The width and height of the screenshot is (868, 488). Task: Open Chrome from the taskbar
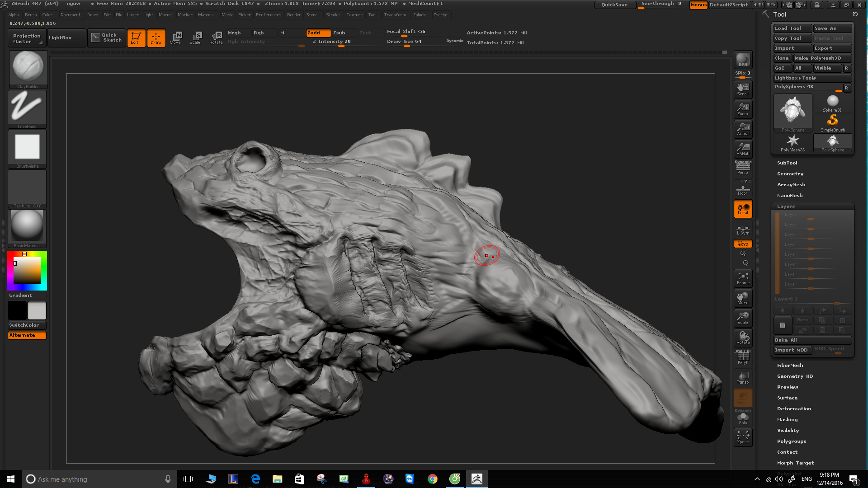[433, 479]
